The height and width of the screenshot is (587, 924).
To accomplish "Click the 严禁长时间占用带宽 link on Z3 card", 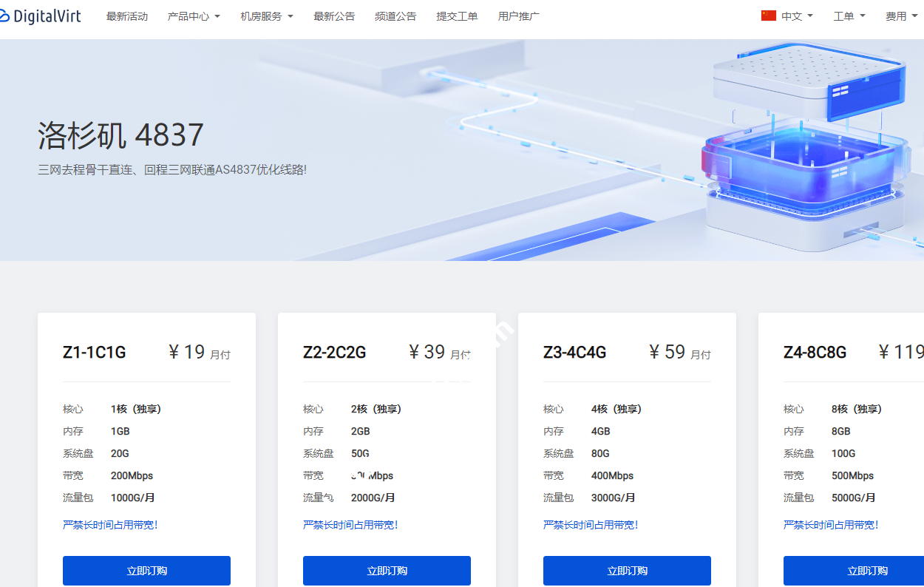I will (591, 524).
